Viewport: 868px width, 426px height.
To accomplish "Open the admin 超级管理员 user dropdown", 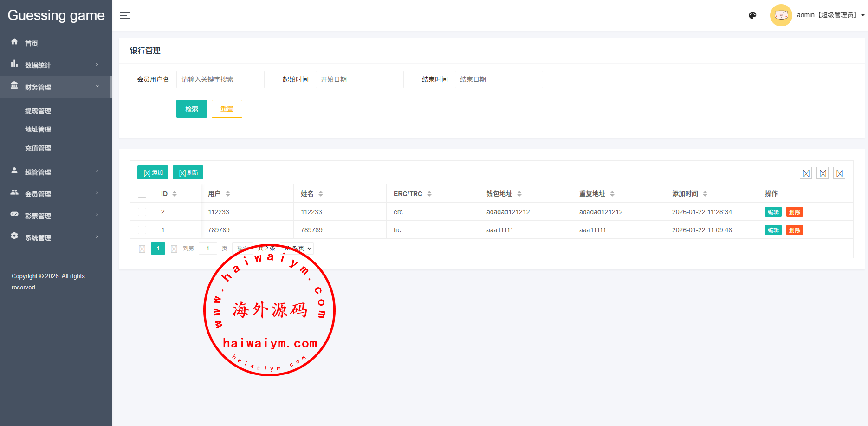I will 830,15.
